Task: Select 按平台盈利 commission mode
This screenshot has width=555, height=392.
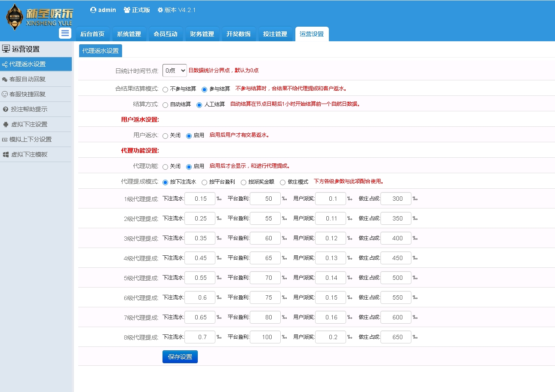Action: tap(205, 182)
